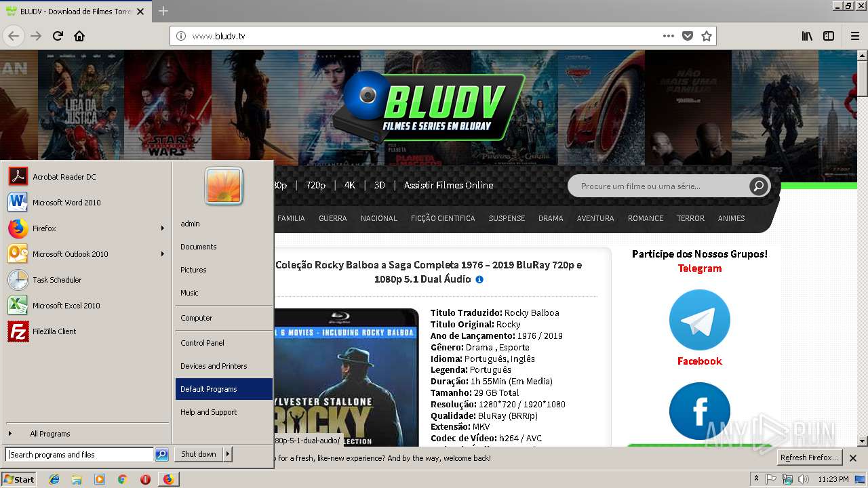Image resolution: width=868 pixels, height=488 pixels.
Task: Open 3D movies link
Action: point(379,185)
